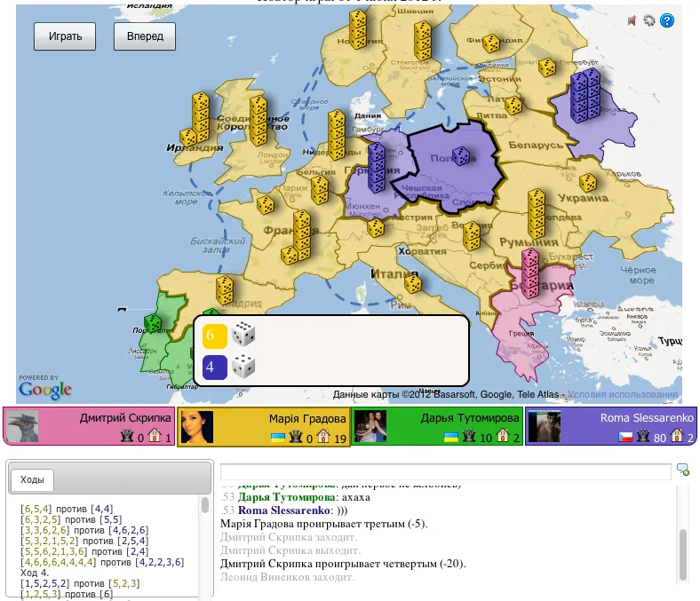Image resolution: width=700 pixels, height=601 pixels.
Task: Select the pink dice stack on Bulgaria
Action: click(530, 272)
